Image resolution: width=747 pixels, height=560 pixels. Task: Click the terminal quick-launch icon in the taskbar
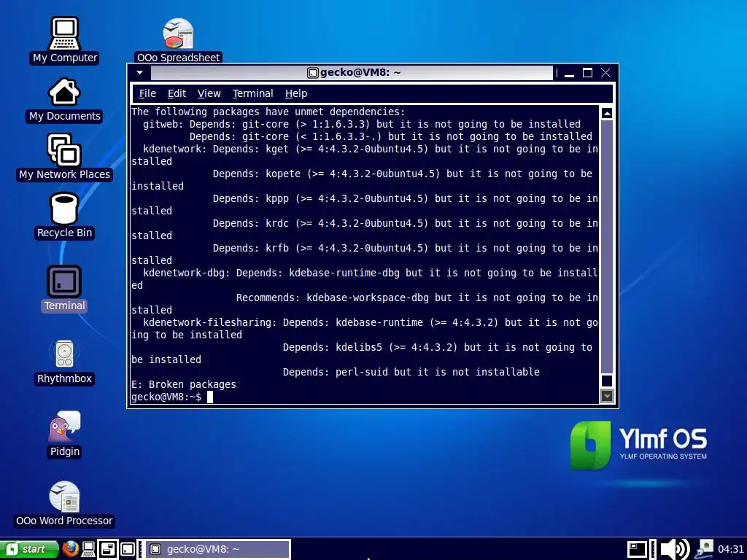point(127,549)
